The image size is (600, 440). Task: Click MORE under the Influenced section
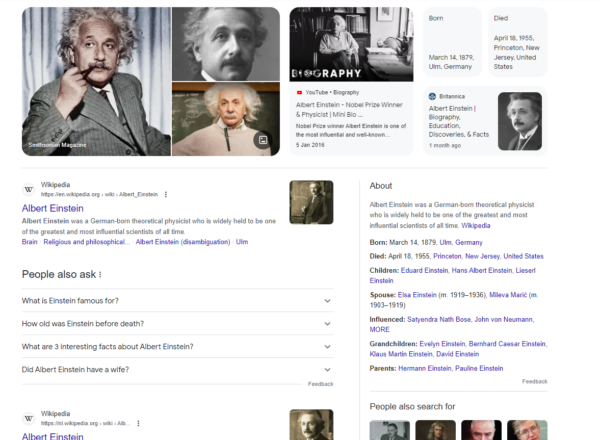pos(380,329)
